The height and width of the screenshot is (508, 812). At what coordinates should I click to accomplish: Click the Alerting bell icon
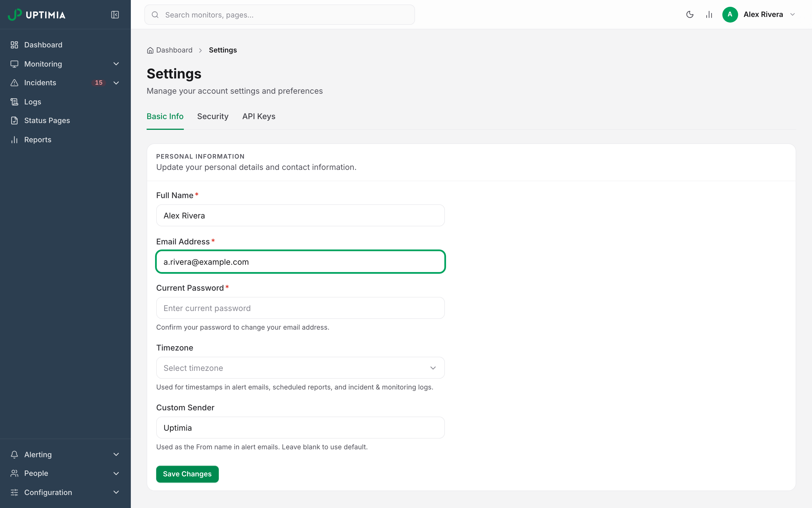coord(14,455)
